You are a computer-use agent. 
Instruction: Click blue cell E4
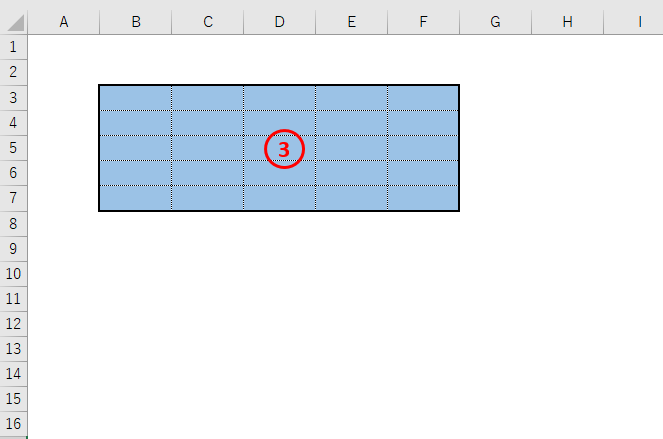(x=351, y=123)
